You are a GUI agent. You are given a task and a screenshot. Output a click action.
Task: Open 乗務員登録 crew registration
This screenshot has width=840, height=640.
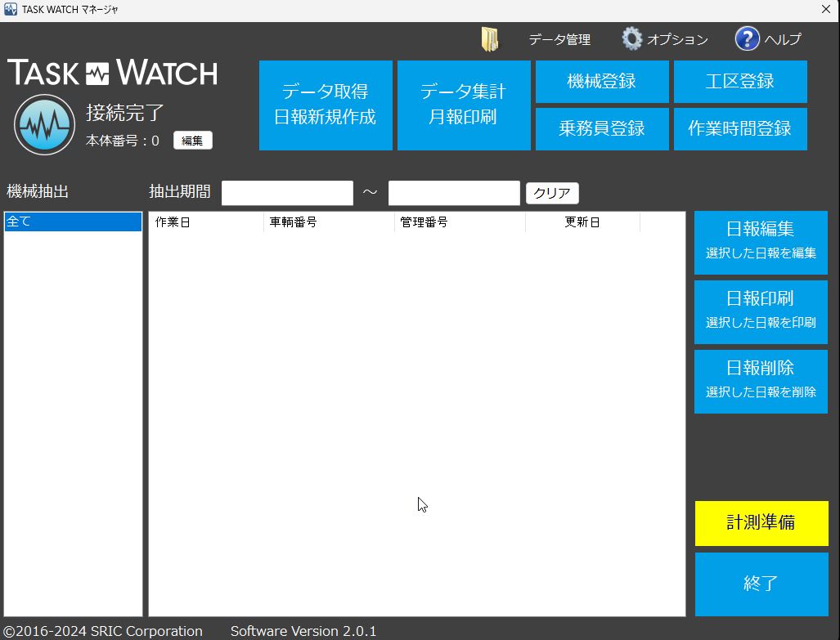pyautogui.click(x=601, y=129)
